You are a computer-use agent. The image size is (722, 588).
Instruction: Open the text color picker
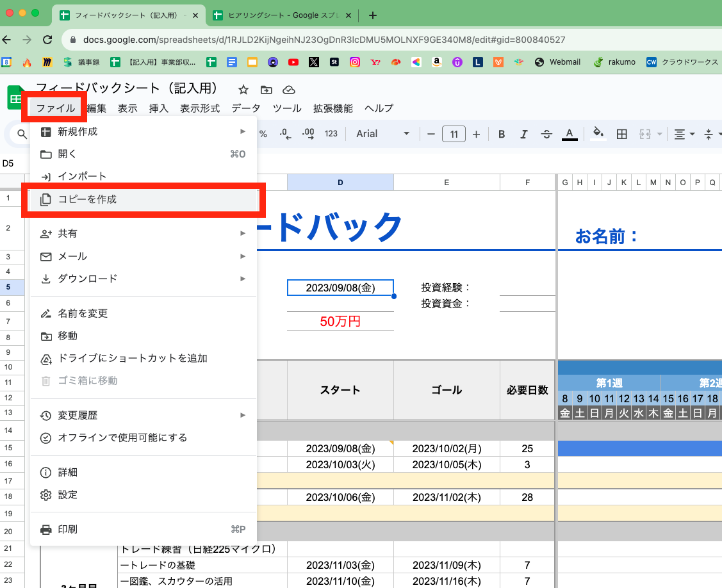coord(569,134)
